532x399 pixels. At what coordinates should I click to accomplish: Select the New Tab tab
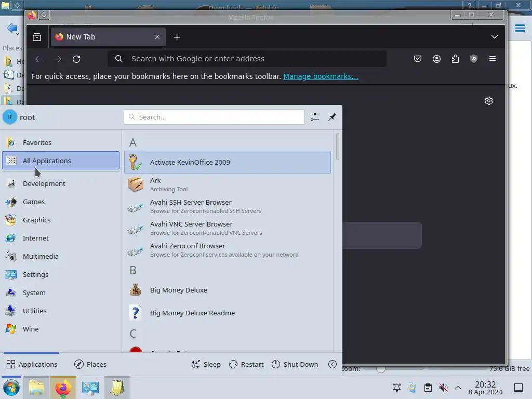[x=108, y=37]
